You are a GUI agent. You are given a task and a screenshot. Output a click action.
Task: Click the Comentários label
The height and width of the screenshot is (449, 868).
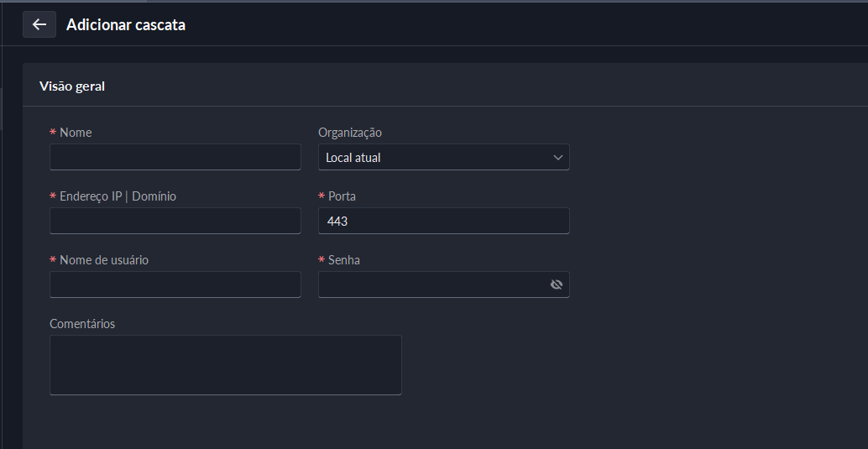82,324
